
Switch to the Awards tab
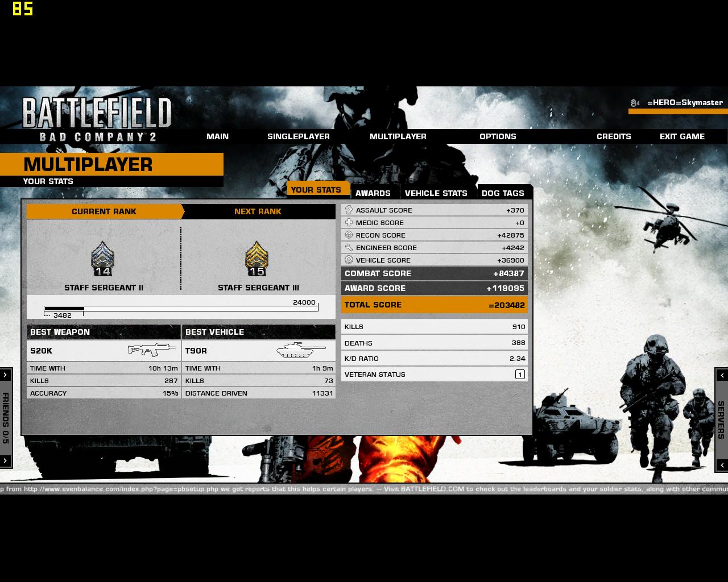click(x=373, y=193)
